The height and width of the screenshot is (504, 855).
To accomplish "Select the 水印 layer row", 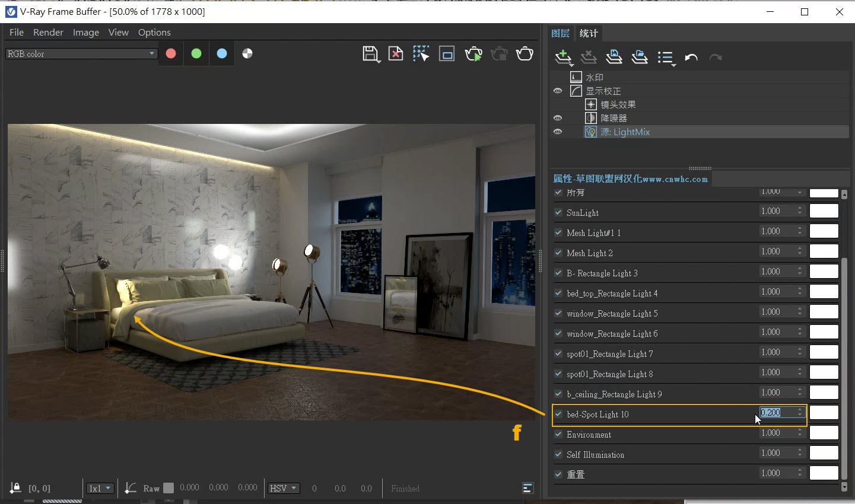I will click(x=699, y=77).
